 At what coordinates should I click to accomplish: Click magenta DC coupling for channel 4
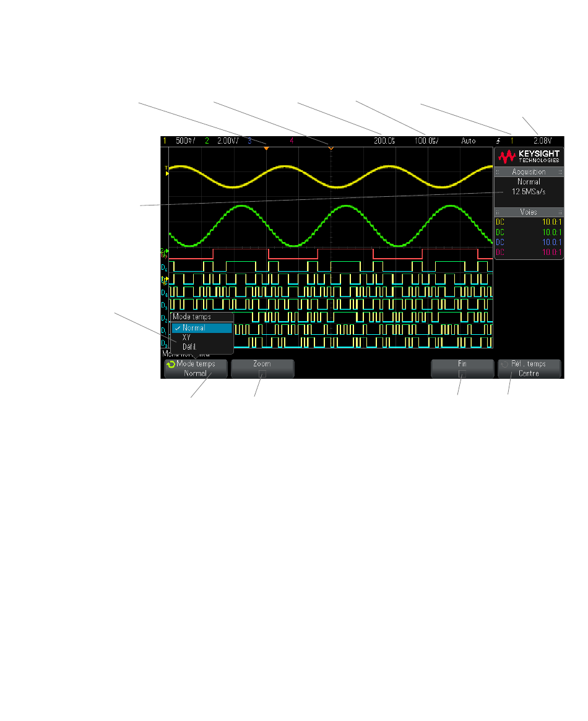(x=500, y=253)
